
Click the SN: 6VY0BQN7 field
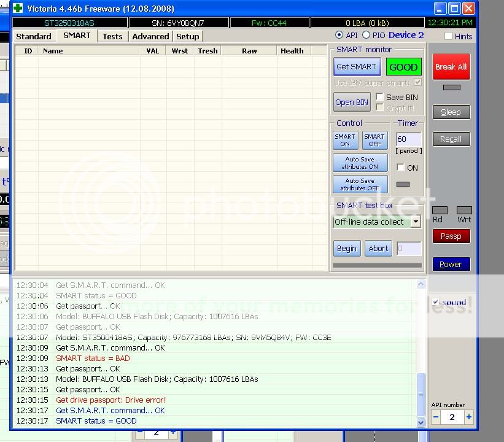pyautogui.click(x=178, y=23)
